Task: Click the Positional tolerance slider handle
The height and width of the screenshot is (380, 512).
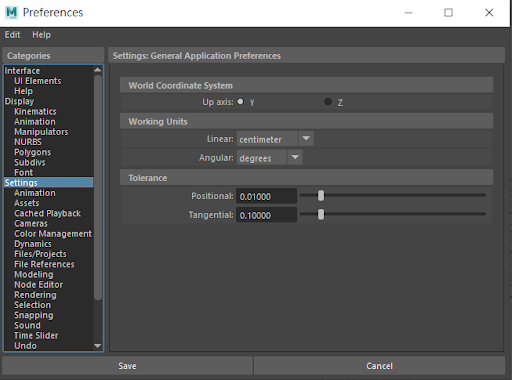Action: point(321,196)
